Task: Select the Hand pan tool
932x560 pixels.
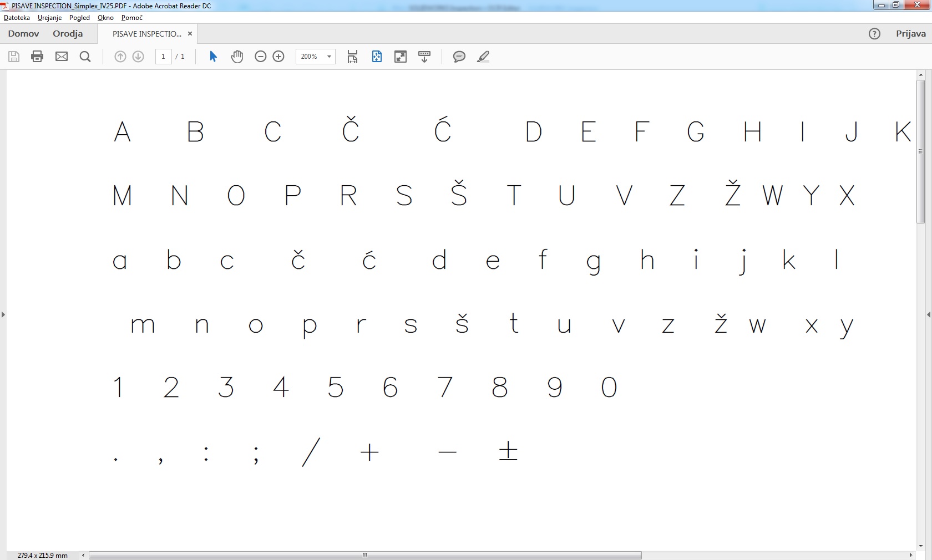Action: (237, 57)
